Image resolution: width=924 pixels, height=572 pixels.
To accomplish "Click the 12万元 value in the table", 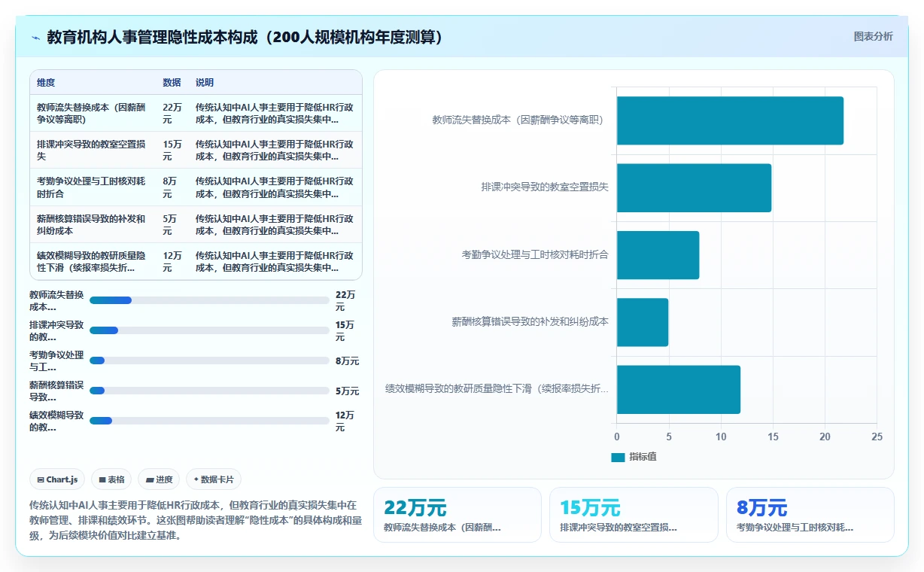I will click(172, 261).
